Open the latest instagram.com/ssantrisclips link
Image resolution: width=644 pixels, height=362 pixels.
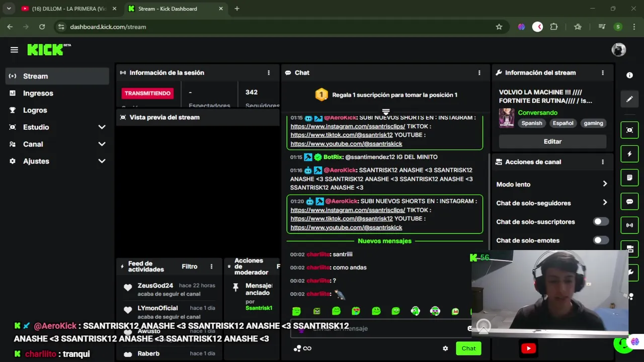(x=348, y=210)
